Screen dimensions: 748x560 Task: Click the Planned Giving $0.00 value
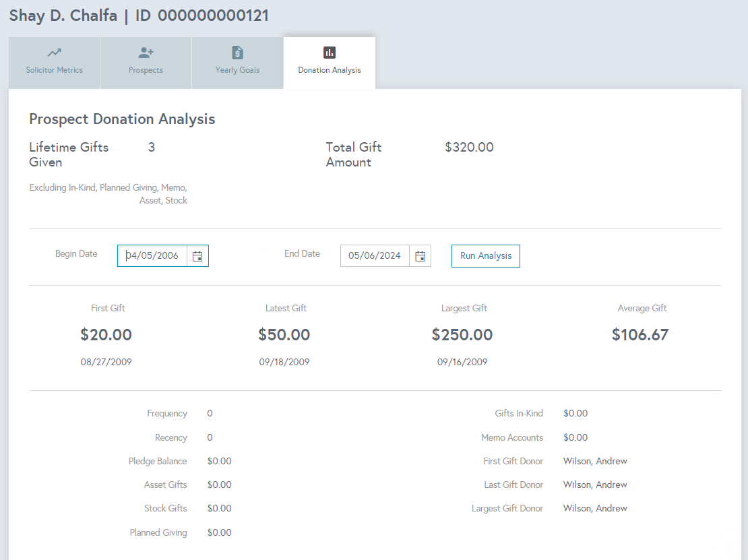pos(220,532)
